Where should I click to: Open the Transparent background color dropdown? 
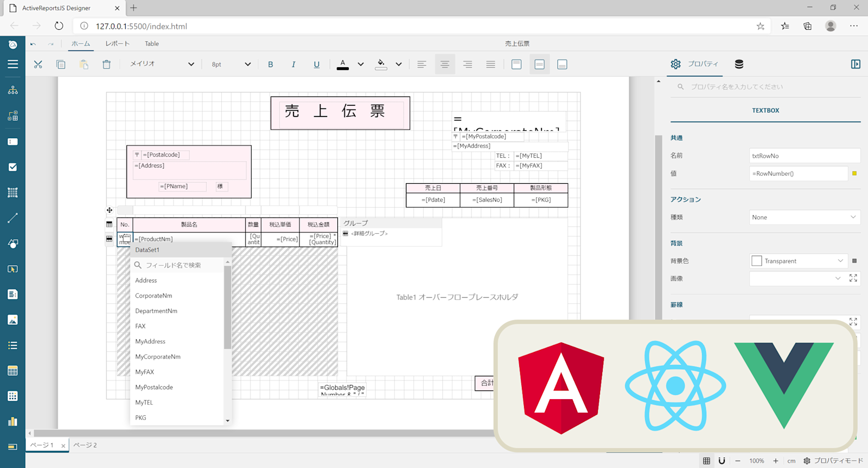[798, 261]
